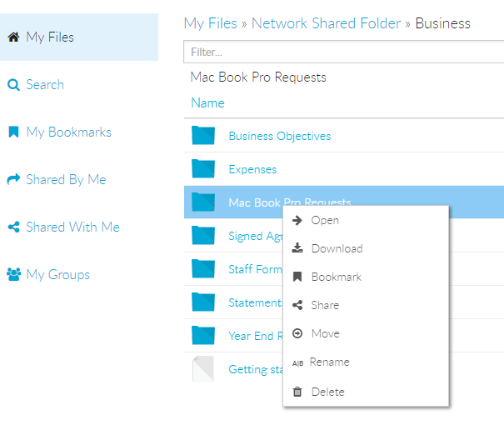Click the My Bookmarks bookmark icon

pyautogui.click(x=13, y=132)
